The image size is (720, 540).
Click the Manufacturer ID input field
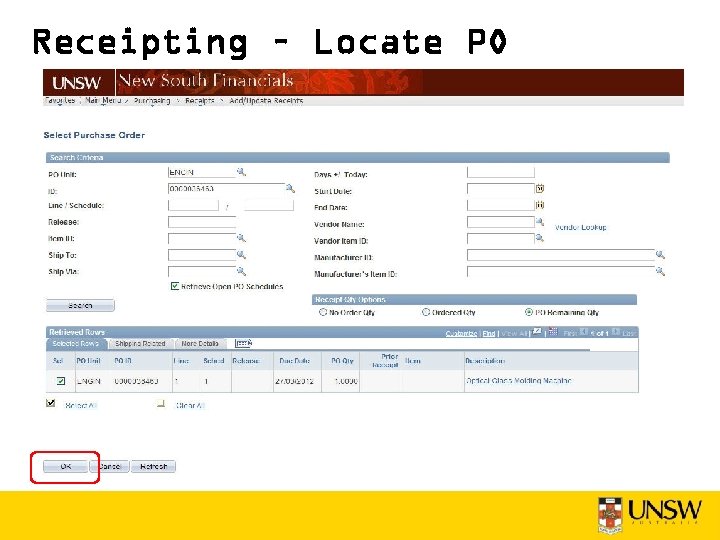(561, 255)
